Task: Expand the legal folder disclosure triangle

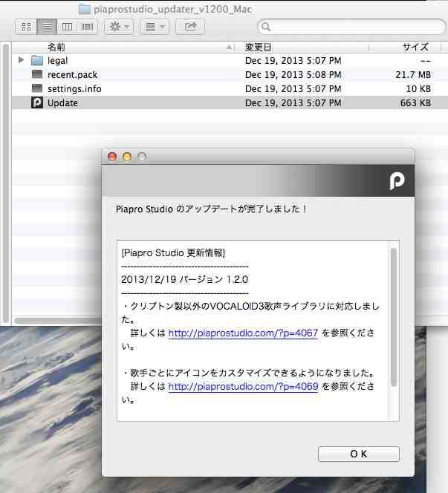Action: tap(22, 61)
